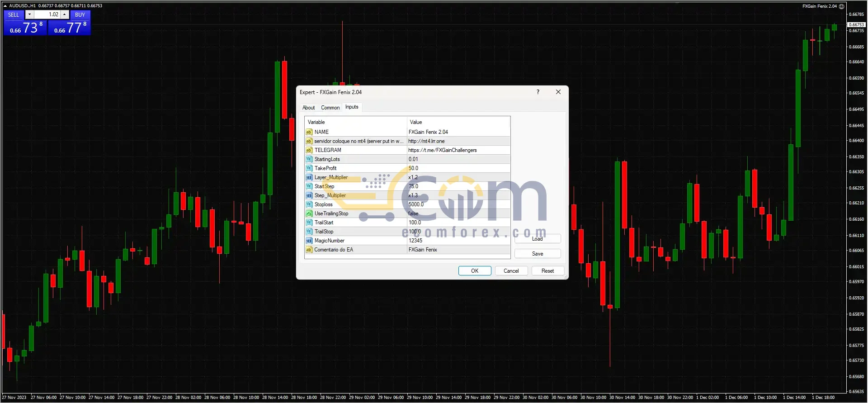
Task: Select the Layer_Multiplier value x1.2
Action: [413, 177]
